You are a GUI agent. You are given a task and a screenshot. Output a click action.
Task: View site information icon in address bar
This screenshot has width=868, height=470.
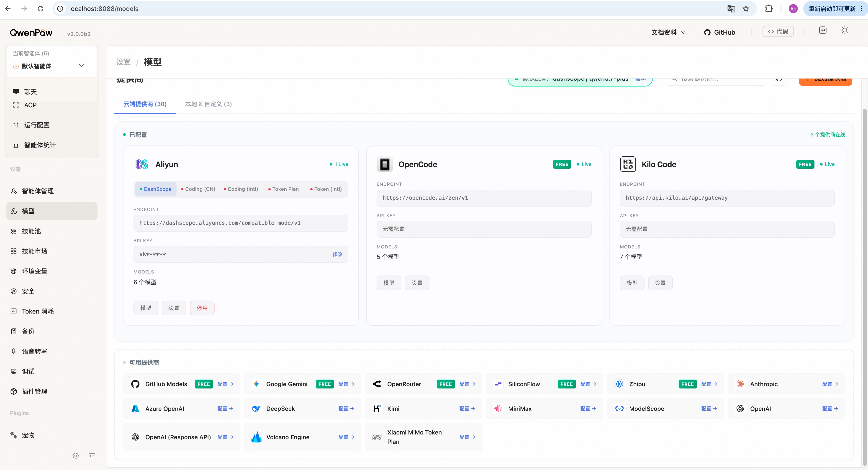tap(60, 9)
